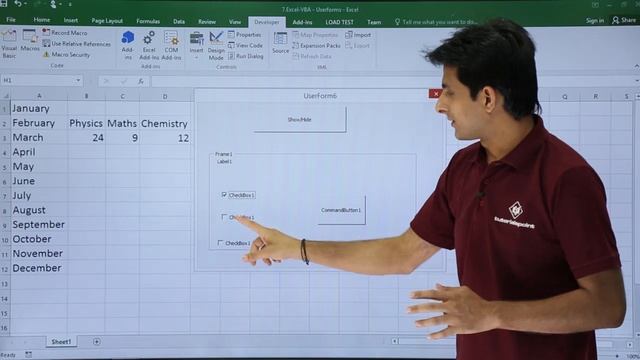The width and height of the screenshot is (640, 360).
Task: Tick the bottom CheckBox1 in Frame1
Action: (220, 243)
